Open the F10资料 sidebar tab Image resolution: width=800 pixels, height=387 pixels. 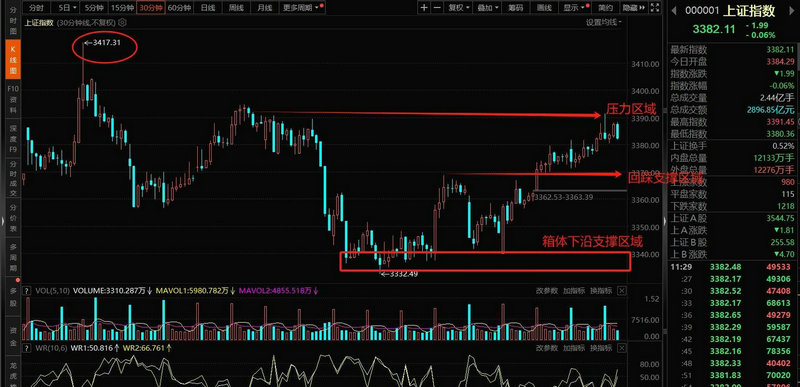[x=14, y=100]
